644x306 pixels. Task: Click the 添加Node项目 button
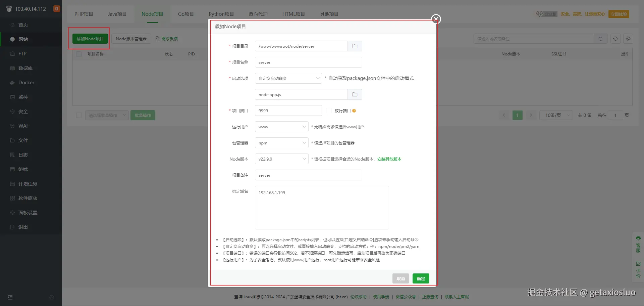(x=90, y=39)
